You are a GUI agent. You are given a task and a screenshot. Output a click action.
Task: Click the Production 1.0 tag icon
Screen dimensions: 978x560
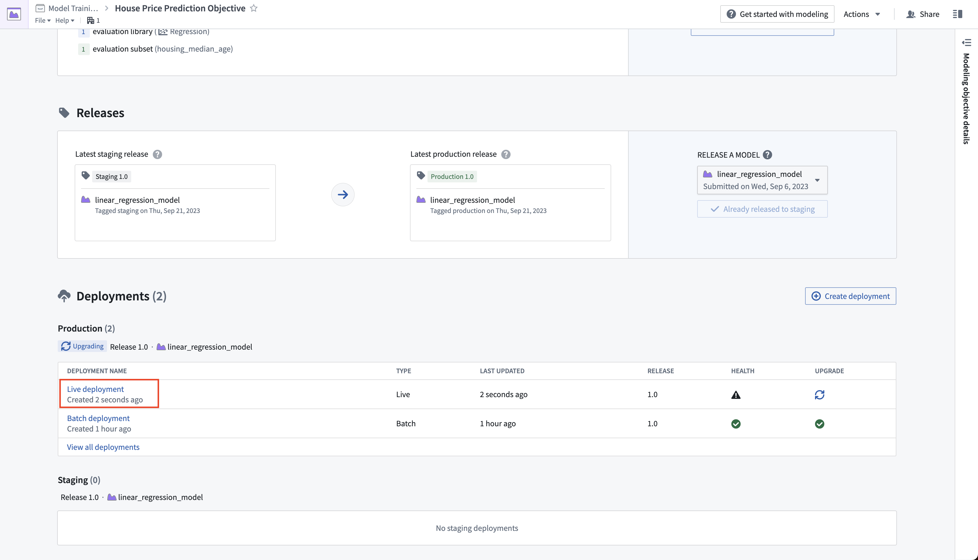coord(421,176)
